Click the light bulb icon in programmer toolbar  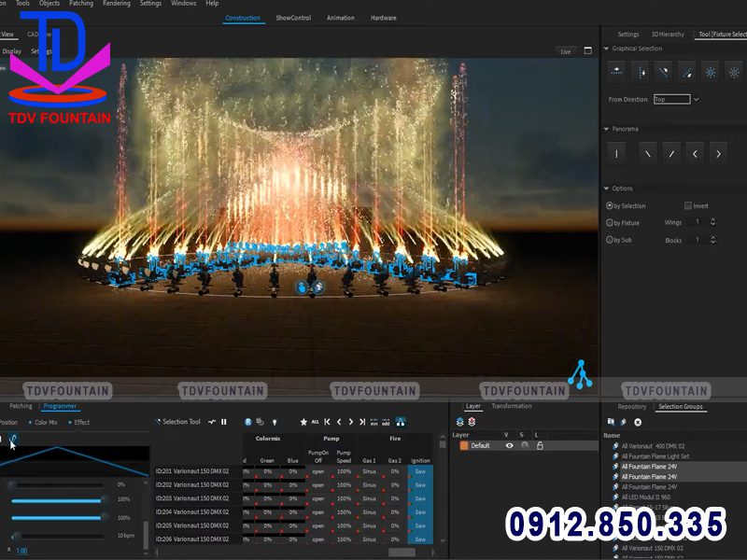275,422
